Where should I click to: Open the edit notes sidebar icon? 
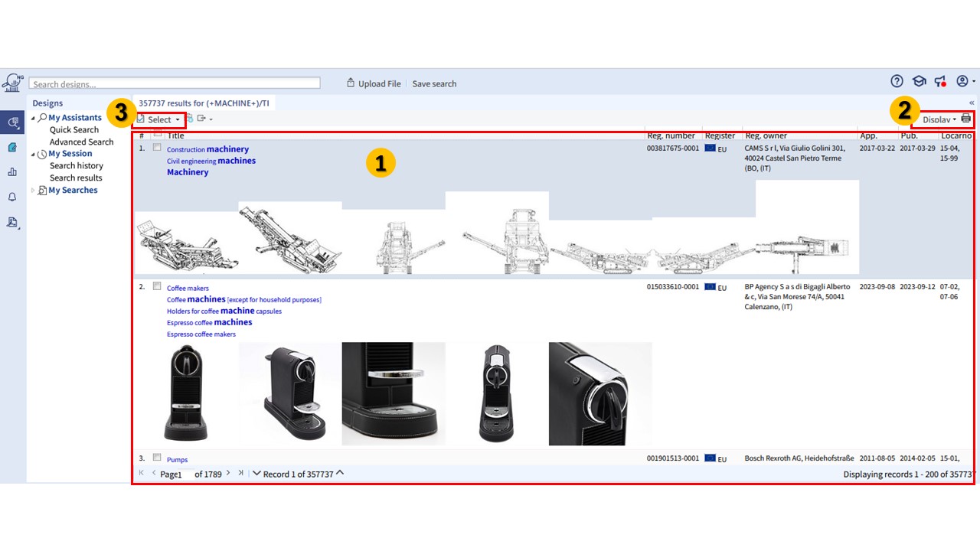pos(12,148)
